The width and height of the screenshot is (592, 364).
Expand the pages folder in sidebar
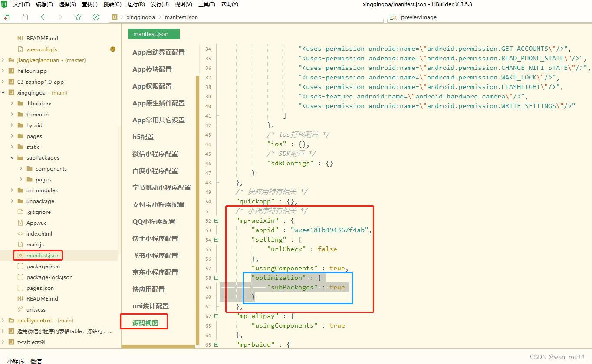tap(12, 136)
